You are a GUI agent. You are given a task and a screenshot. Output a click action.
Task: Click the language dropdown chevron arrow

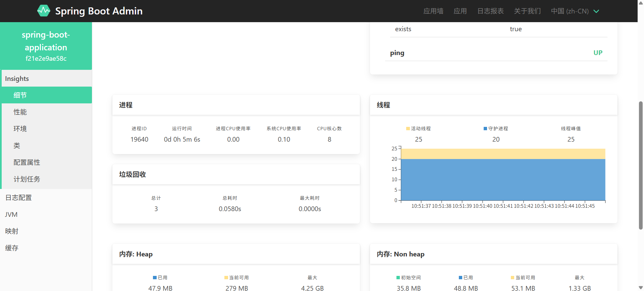point(596,11)
